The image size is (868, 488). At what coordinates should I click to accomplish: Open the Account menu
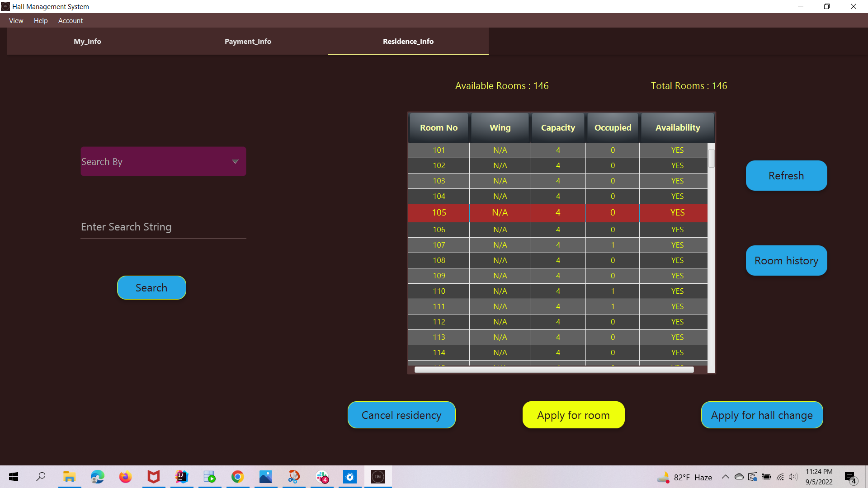pos(70,21)
